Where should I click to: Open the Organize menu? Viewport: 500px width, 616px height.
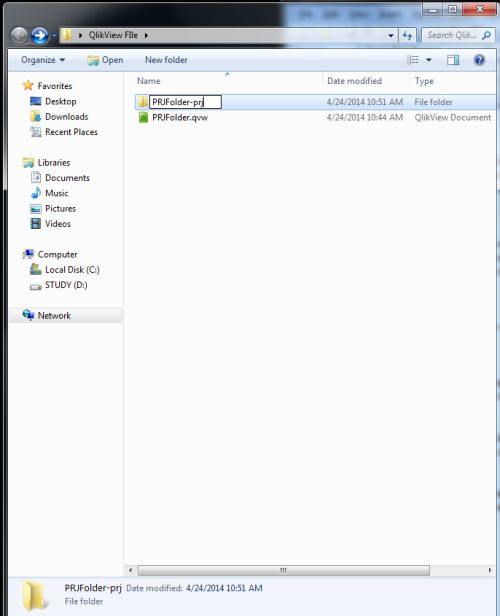pos(43,60)
